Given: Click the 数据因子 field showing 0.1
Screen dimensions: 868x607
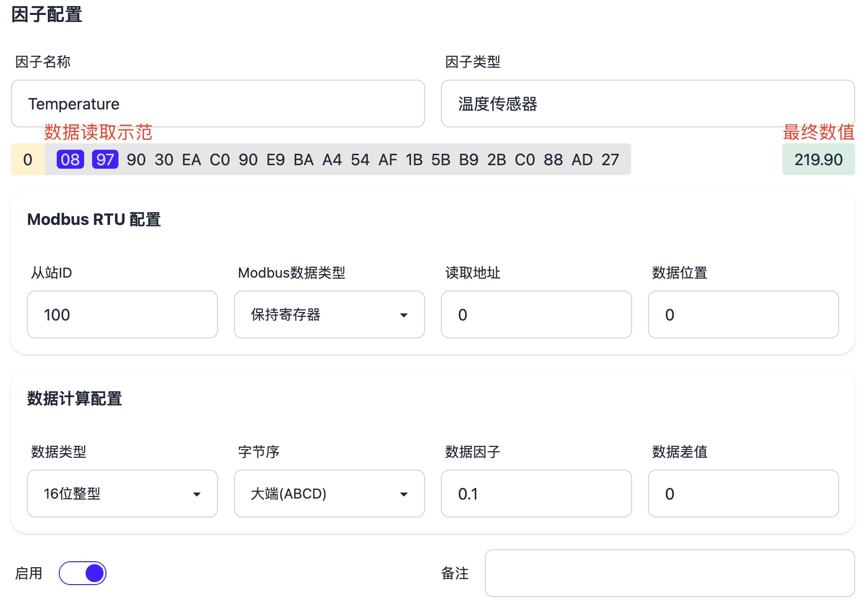Looking at the screenshot, I should point(536,494).
